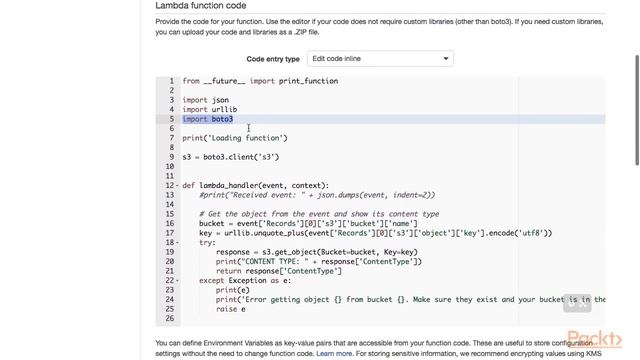Click line number 1 in gutter
The width and height of the screenshot is (640, 360).
[172, 81]
